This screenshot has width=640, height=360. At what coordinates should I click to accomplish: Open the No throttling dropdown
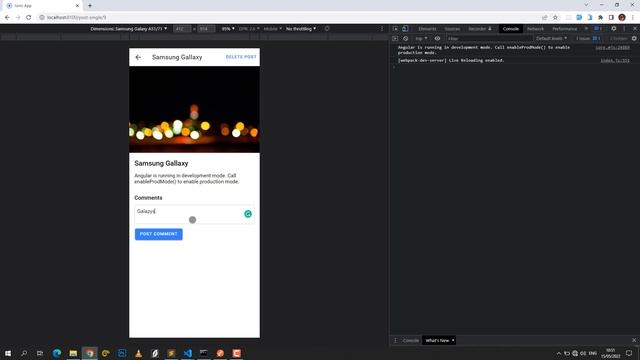pyautogui.click(x=301, y=29)
